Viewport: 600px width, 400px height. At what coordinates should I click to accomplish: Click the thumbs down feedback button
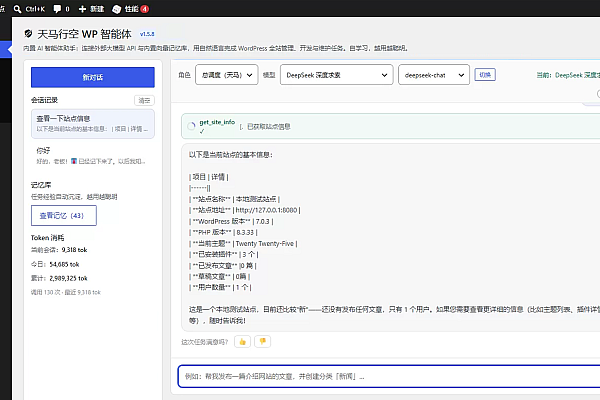click(262, 341)
